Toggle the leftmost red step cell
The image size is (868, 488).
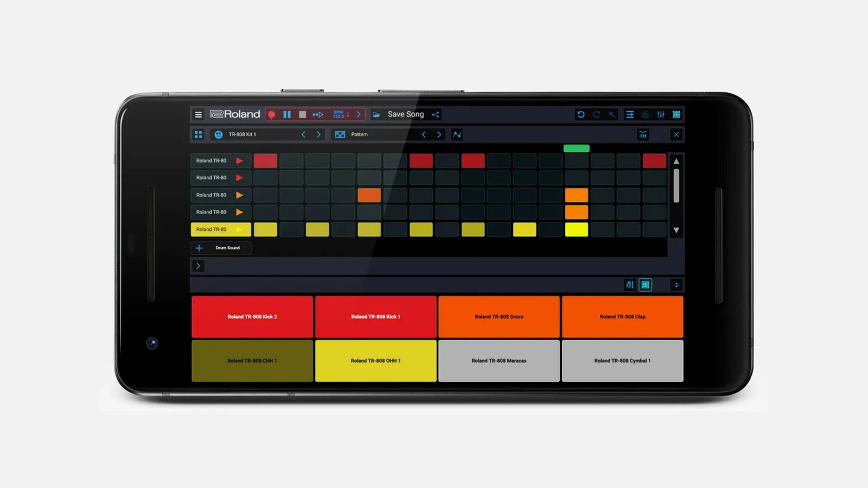pos(265,160)
